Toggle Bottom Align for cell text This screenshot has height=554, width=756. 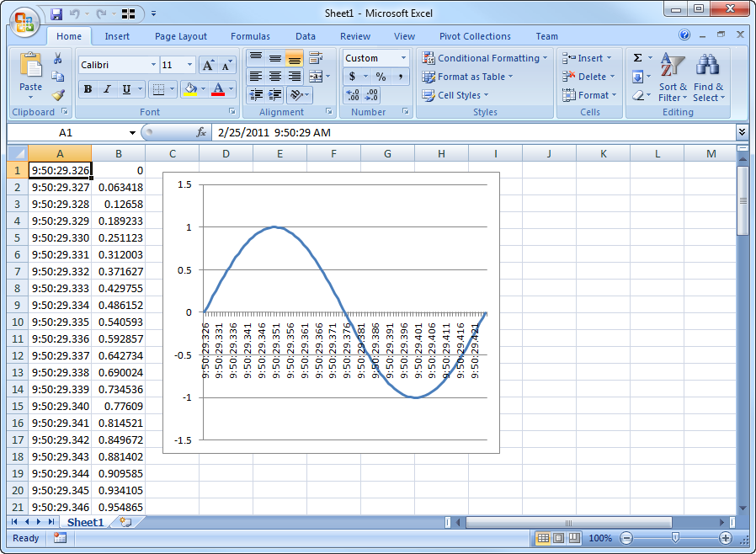[294, 58]
